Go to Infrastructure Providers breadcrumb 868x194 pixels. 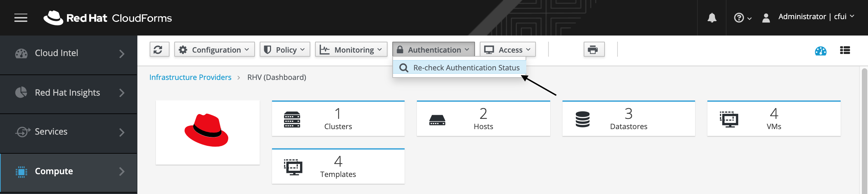point(190,77)
